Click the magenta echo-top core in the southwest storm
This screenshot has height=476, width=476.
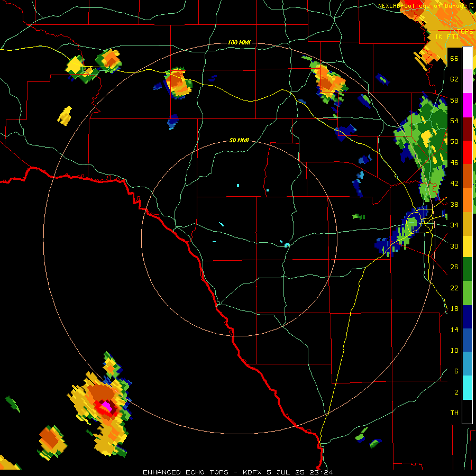click(107, 406)
